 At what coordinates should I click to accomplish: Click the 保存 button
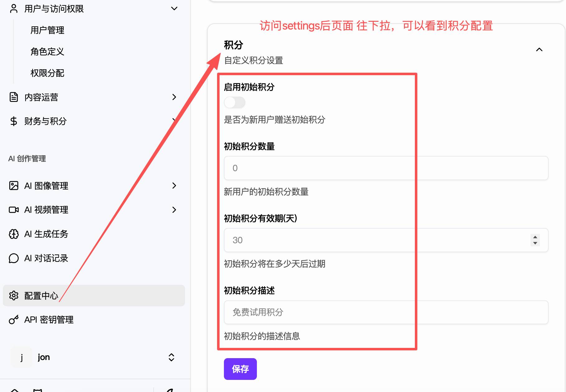[240, 369]
